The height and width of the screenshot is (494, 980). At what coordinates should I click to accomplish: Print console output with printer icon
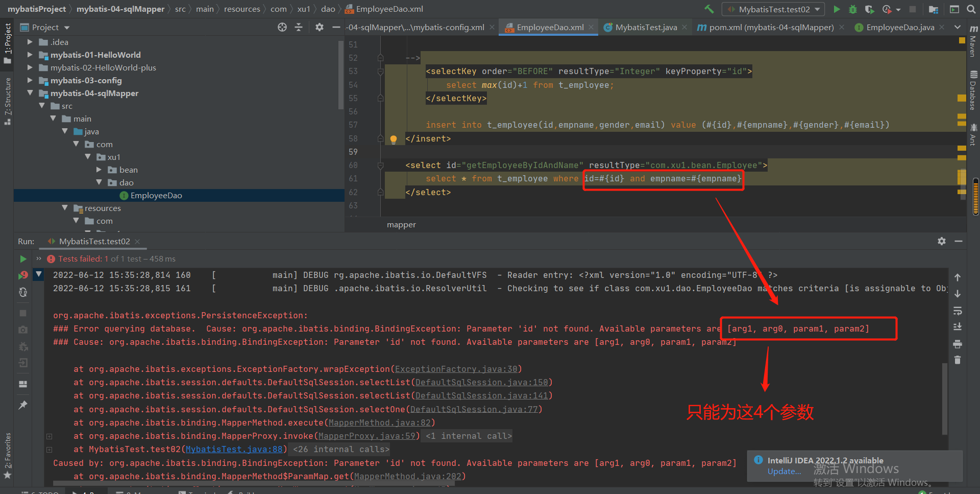[958, 344]
